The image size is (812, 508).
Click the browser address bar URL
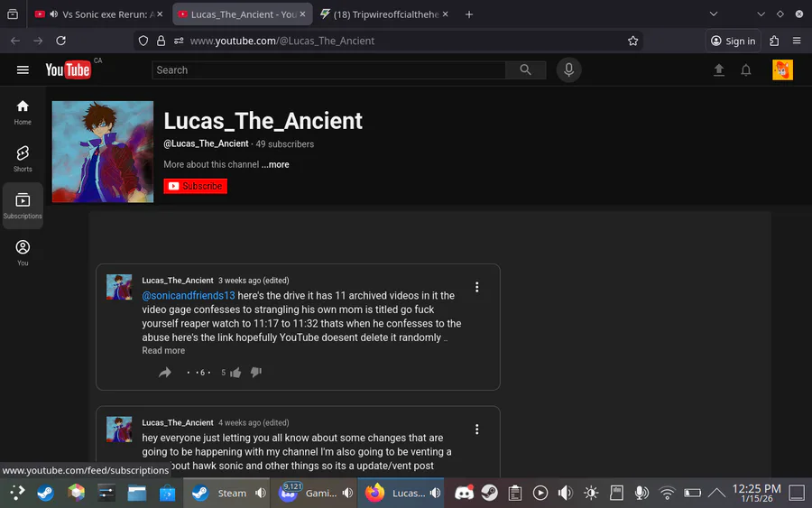pos(282,41)
